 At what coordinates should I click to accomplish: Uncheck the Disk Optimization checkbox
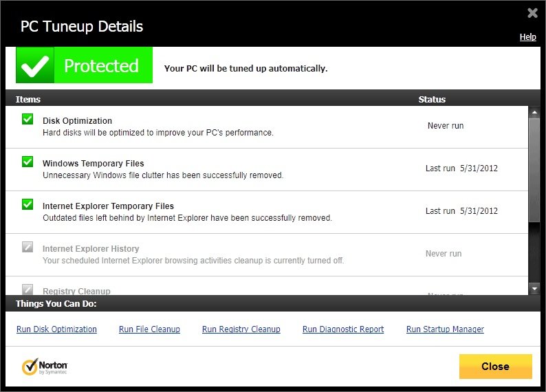click(x=28, y=119)
